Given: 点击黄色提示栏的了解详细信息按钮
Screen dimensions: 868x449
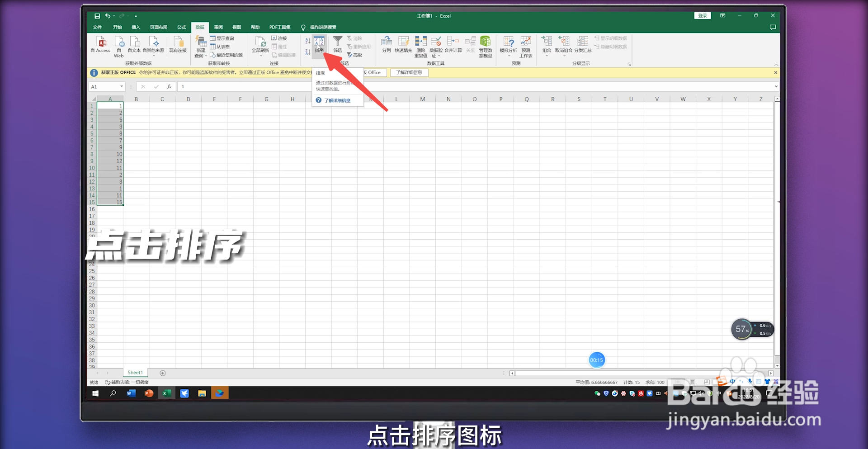Looking at the screenshot, I should 409,72.
